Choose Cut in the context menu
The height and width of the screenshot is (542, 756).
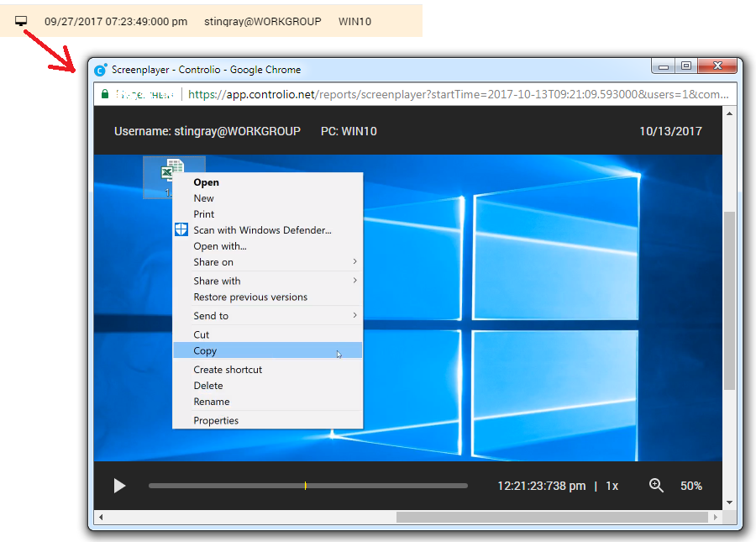click(202, 334)
